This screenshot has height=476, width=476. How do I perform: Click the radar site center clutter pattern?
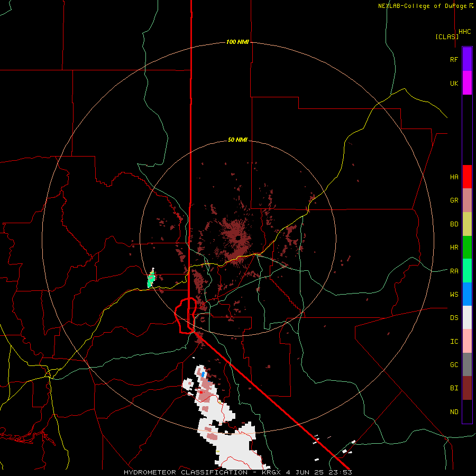click(237, 237)
